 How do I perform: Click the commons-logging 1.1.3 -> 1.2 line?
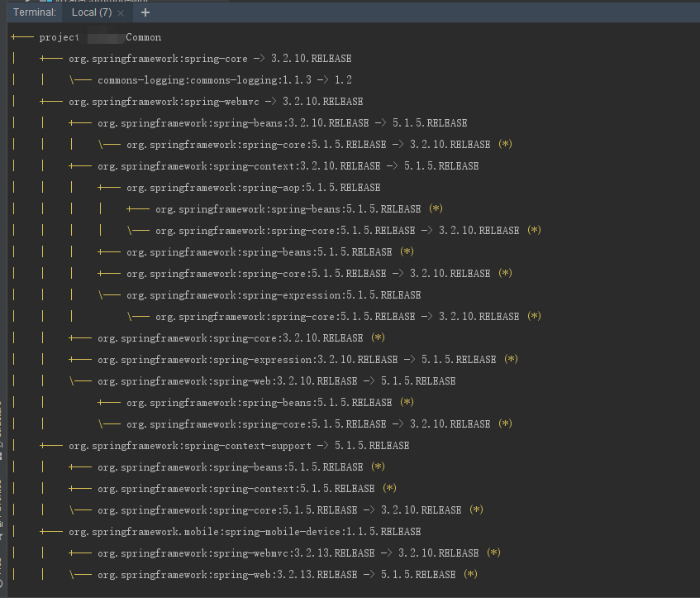pos(225,80)
